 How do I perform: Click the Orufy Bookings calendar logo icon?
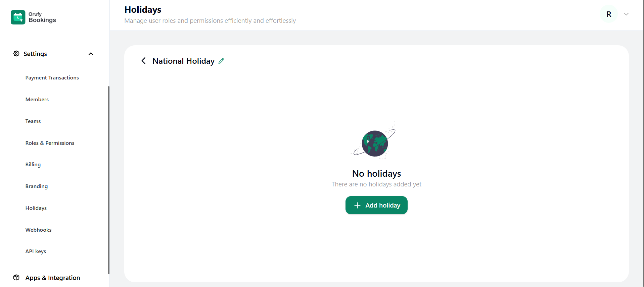click(18, 17)
